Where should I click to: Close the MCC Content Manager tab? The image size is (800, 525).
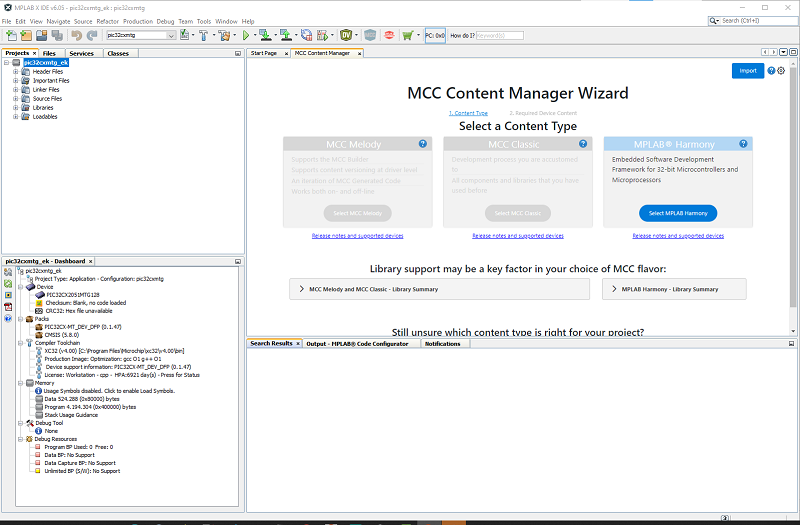[359, 54]
